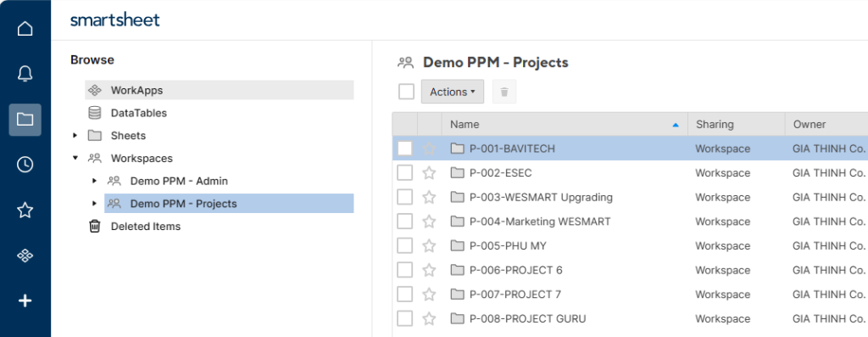Collapse the Workspaces tree node arrow
This screenshot has height=337, width=868.
point(75,158)
